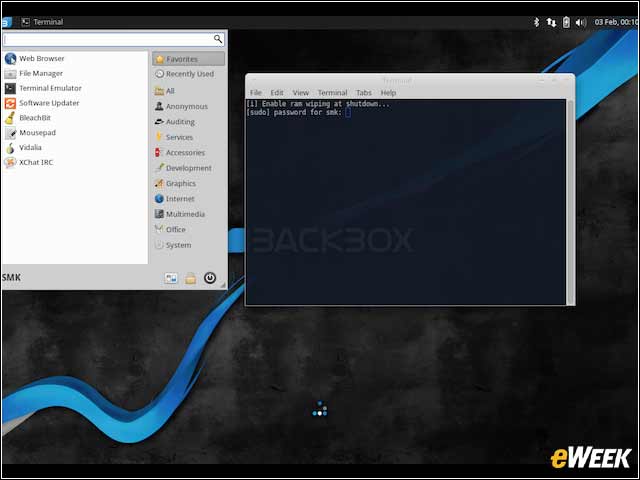Click the Terminal taskbar button in panel
The height and width of the screenshot is (480, 640).
coord(42,22)
